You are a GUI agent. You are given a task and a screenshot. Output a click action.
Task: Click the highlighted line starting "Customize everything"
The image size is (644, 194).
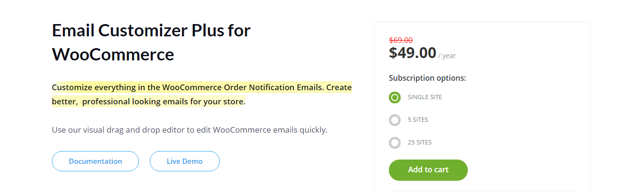tap(202, 87)
